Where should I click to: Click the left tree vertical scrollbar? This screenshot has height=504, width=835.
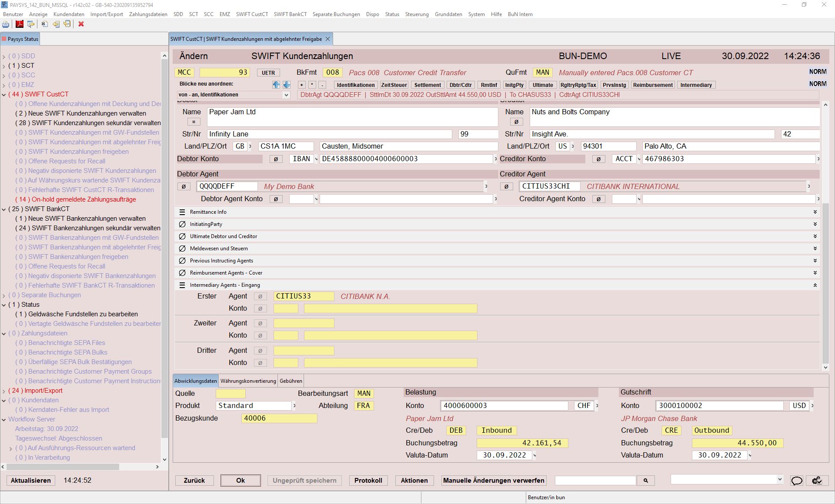pos(164,248)
